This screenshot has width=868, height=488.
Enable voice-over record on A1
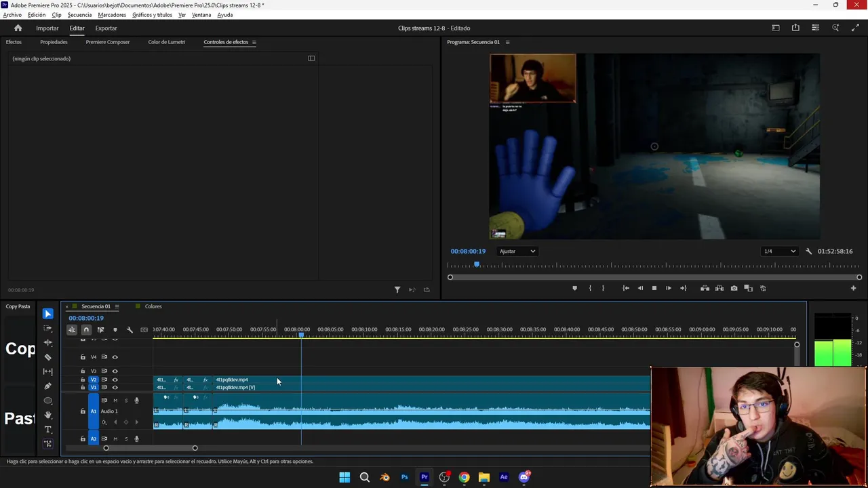tap(136, 401)
